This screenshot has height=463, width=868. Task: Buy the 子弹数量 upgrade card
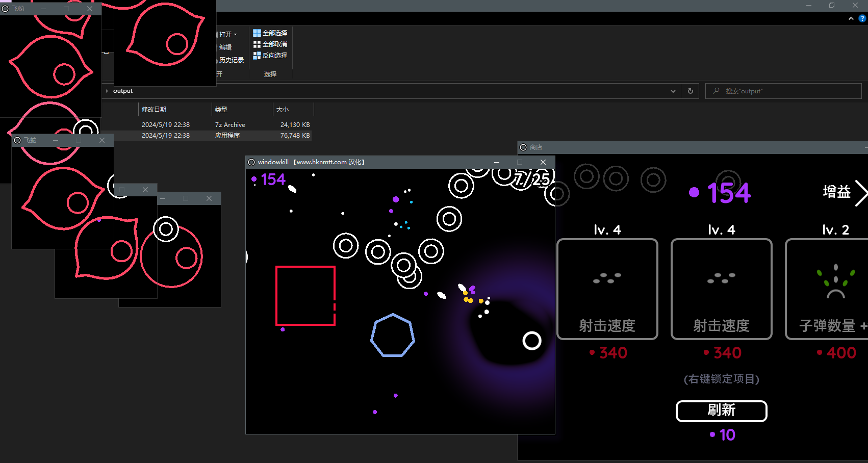tap(827, 289)
